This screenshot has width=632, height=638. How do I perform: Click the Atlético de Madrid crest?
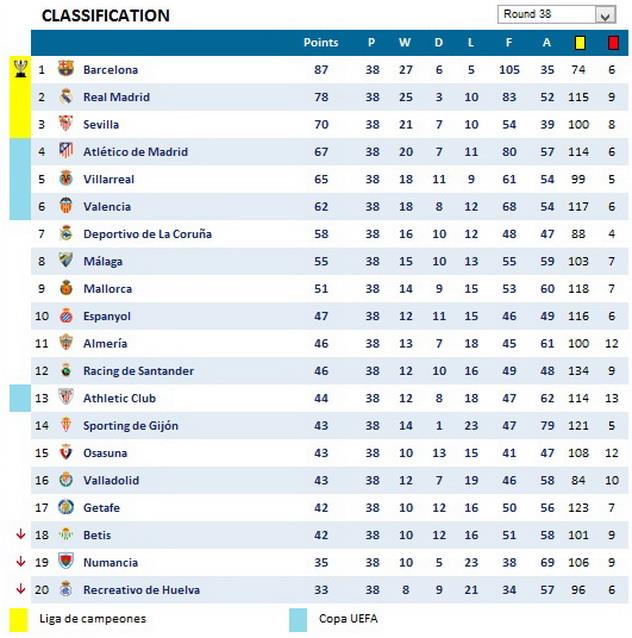coord(66,152)
